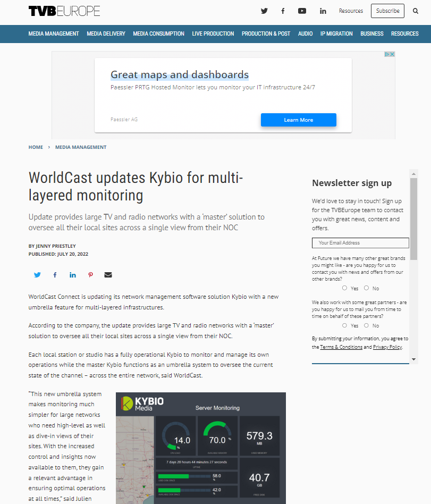Viewport: 431px width, 504px height.
Task: Click the published date July 20, 2022
Action: coord(73,254)
